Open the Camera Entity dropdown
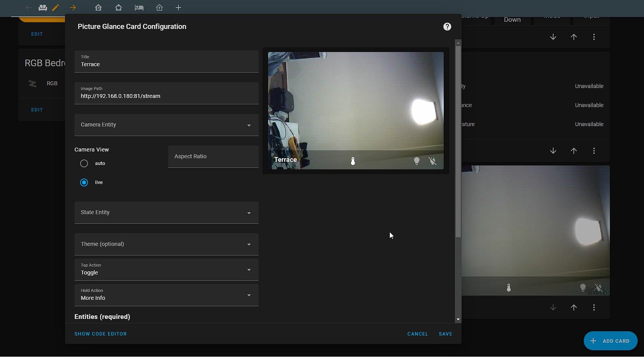Viewport: 644px width, 359px height. pyautogui.click(x=166, y=125)
